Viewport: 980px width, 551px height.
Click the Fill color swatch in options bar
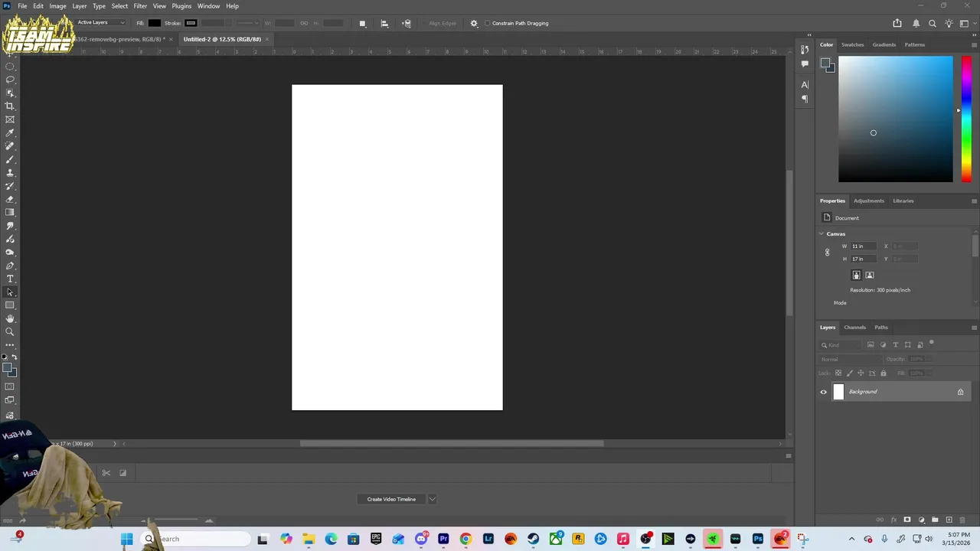(x=155, y=23)
